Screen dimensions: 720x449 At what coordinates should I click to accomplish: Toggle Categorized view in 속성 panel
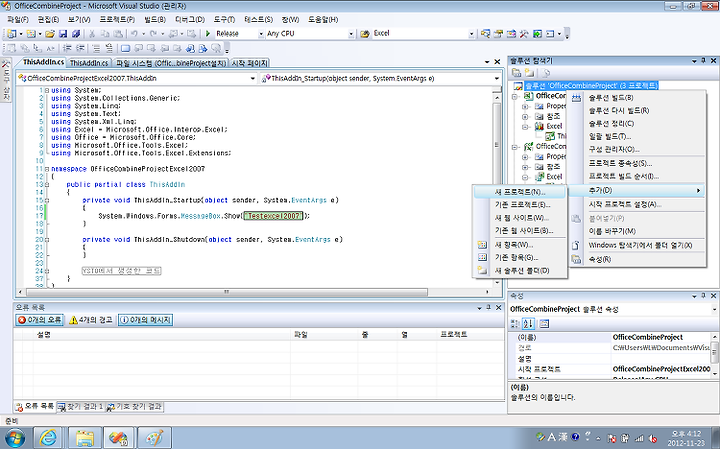515,324
